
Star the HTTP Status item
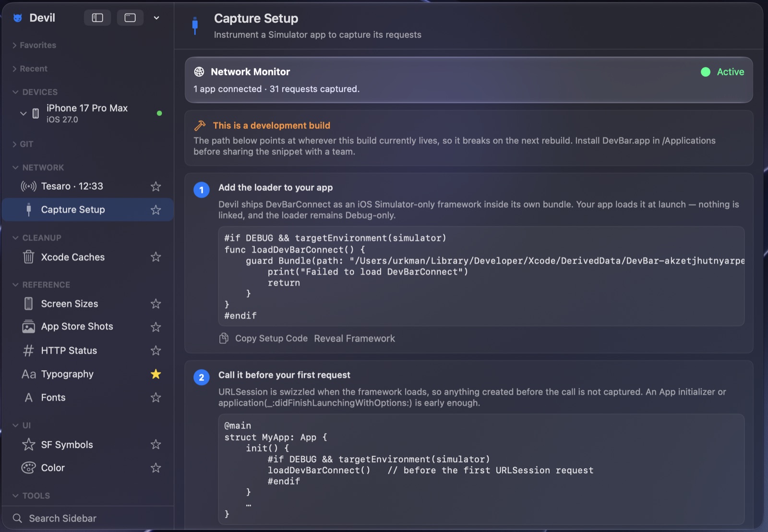pyautogui.click(x=156, y=351)
